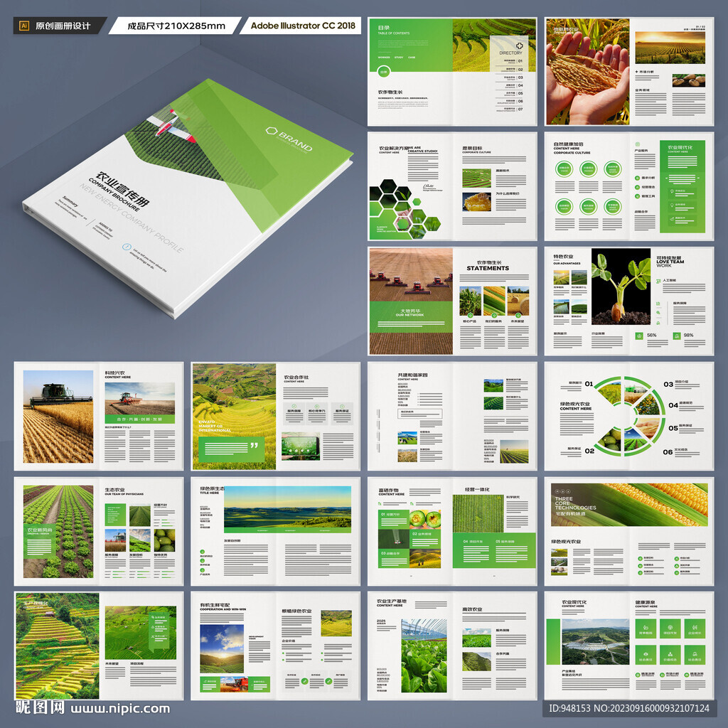This screenshot has width=728, height=728.
Task: Click the round green 目录 badge
Action: pyautogui.click(x=383, y=72)
